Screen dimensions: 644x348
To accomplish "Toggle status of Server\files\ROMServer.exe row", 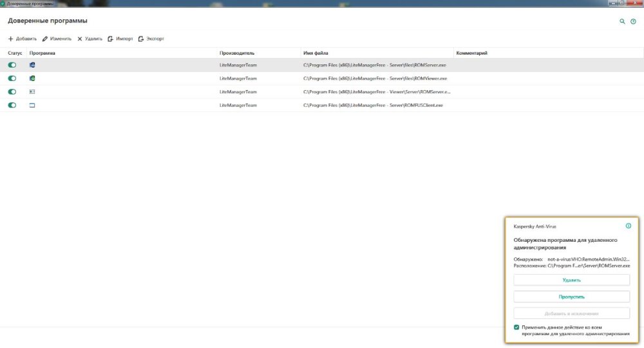I will (x=12, y=65).
